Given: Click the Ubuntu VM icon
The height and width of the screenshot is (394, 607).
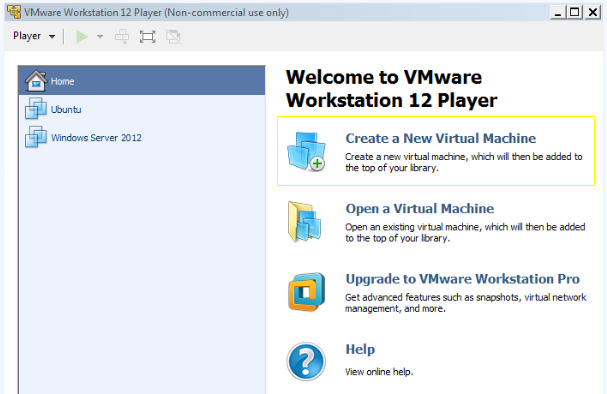Looking at the screenshot, I should (36, 108).
